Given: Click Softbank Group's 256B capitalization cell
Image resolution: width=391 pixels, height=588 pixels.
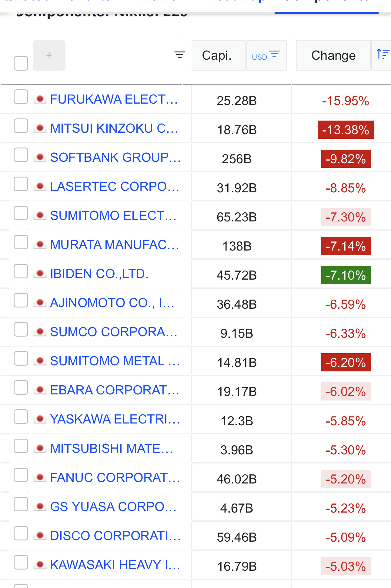Looking at the screenshot, I should pos(237,159).
